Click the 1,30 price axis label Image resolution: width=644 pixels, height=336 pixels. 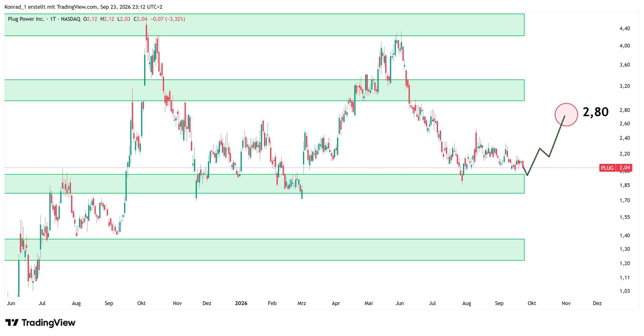click(624, 249)
